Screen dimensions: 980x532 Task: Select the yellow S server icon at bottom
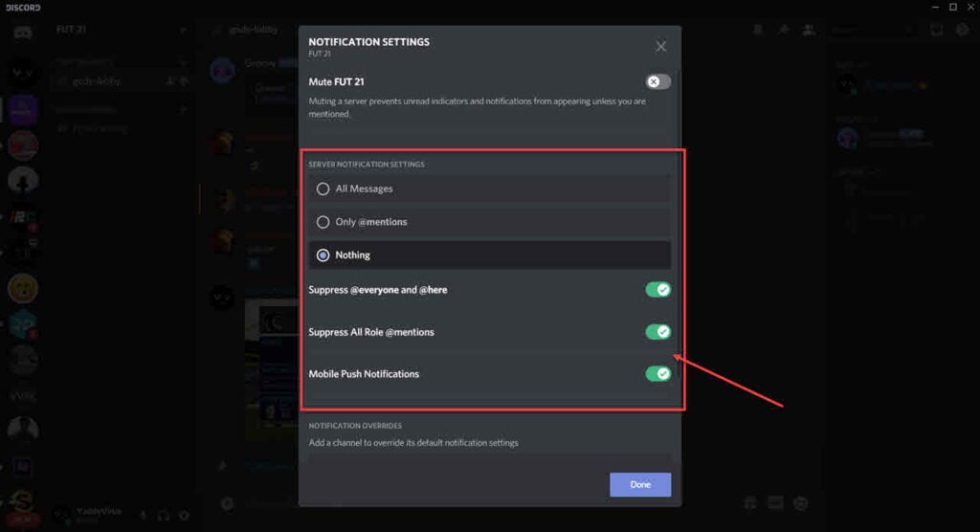click(23, 502)
